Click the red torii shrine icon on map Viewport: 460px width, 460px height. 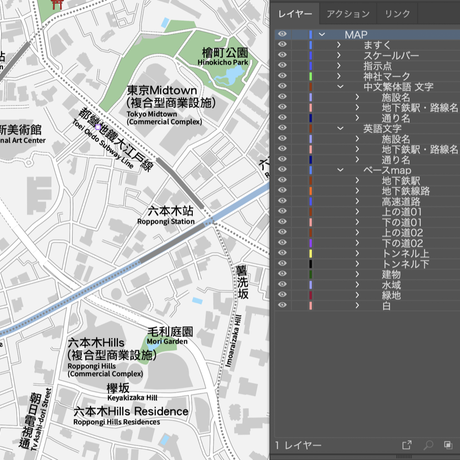pyautogui.click(x=57, y=4)
